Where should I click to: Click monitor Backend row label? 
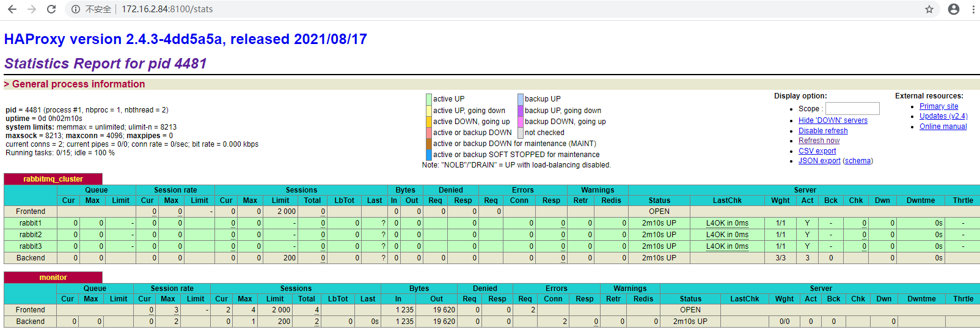(x=31, y=322)
